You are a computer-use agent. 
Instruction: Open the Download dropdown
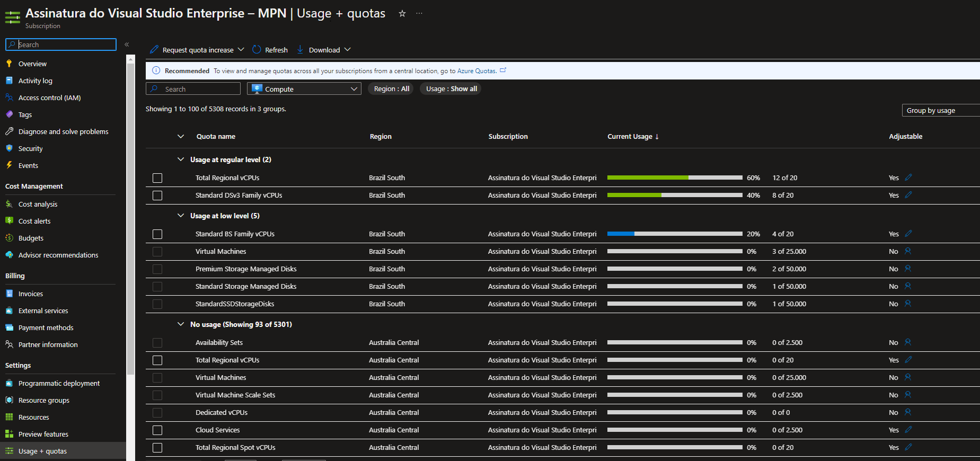(x=324, y=50)
